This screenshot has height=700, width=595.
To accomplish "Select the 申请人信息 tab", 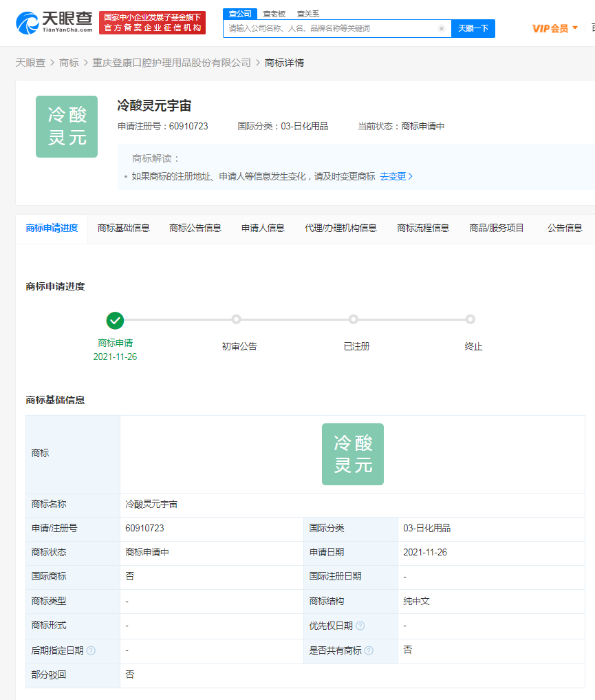I will coord(263,228).
